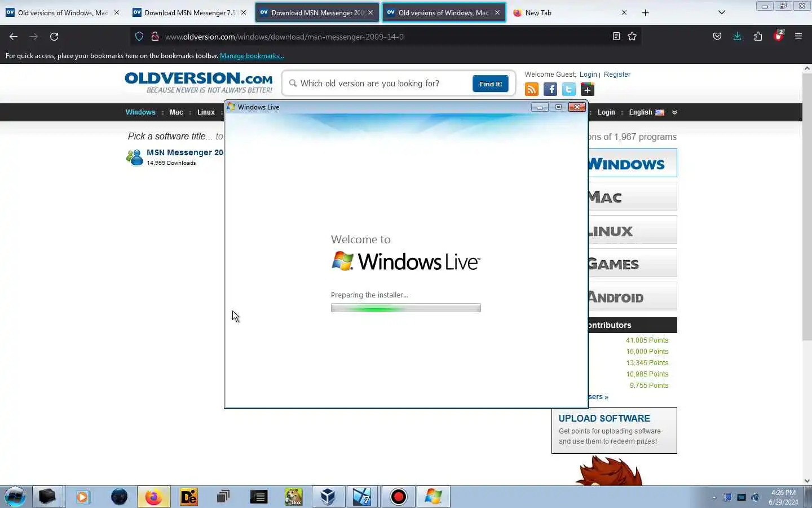Open the Twitter icon on OldVersion
812x508 pixels.
[x=569, y=89]
